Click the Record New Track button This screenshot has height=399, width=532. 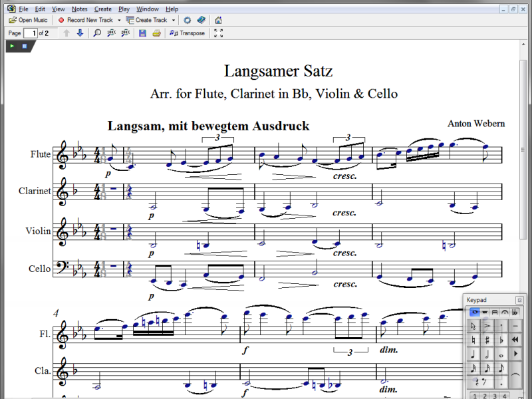coord(86,20)
